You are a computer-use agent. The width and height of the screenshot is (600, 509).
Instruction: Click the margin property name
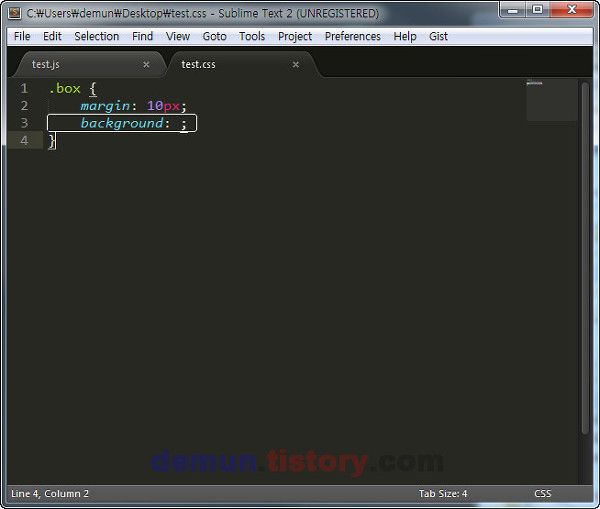point(105,106)
